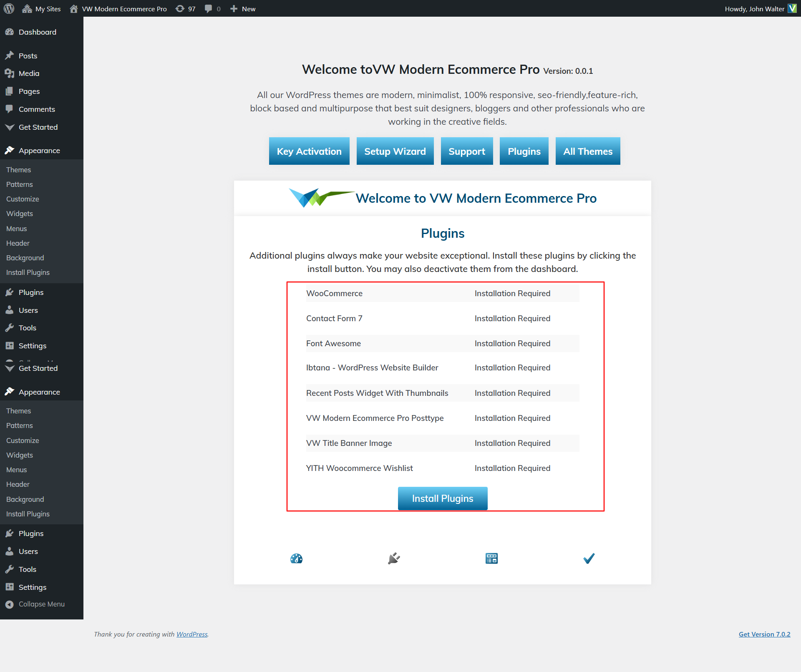Open the upper Patterns submenu item
This screenshot has width=801, height=672.
tap(19, 184)
